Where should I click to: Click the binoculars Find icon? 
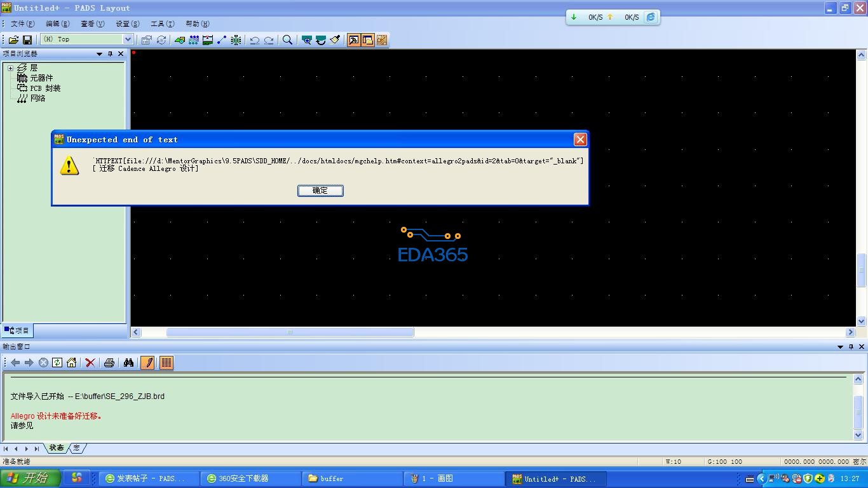coord(128,363)
